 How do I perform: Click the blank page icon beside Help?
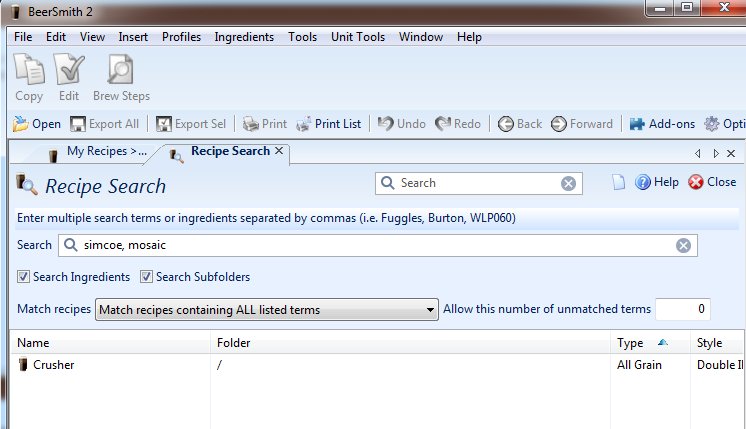click(618, 182)
